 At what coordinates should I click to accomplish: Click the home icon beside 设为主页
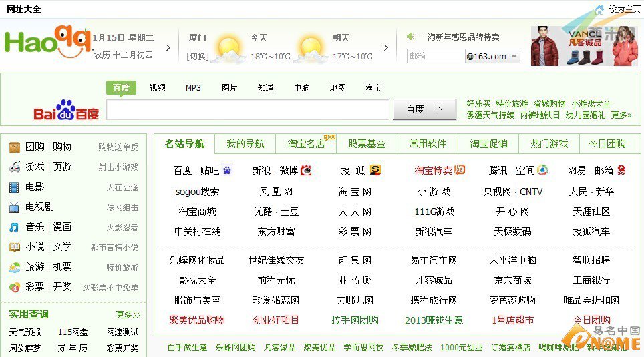click(599, 9)
